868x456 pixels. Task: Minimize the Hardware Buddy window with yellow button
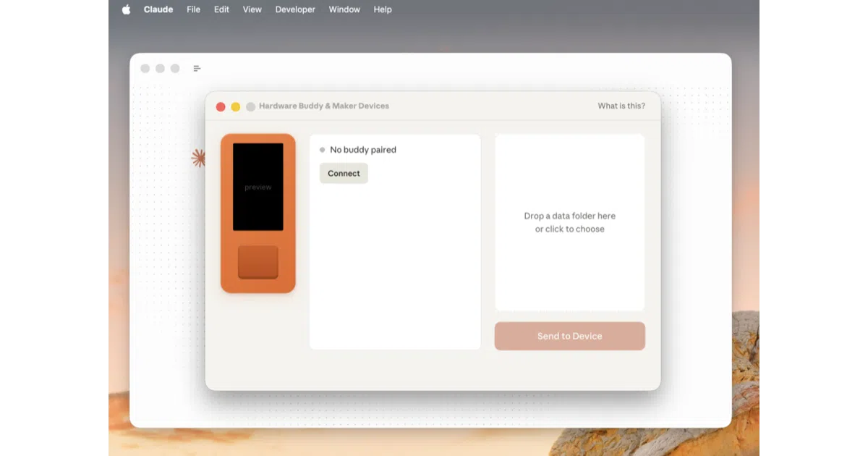pos(236,106)
